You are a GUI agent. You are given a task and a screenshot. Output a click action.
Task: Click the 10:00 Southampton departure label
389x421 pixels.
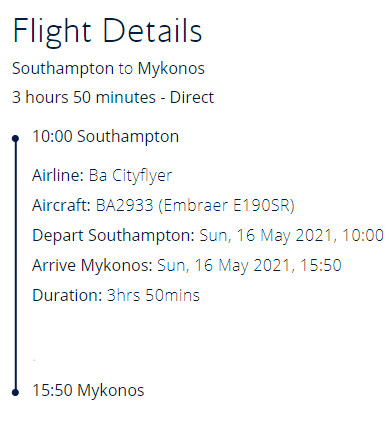106,137
